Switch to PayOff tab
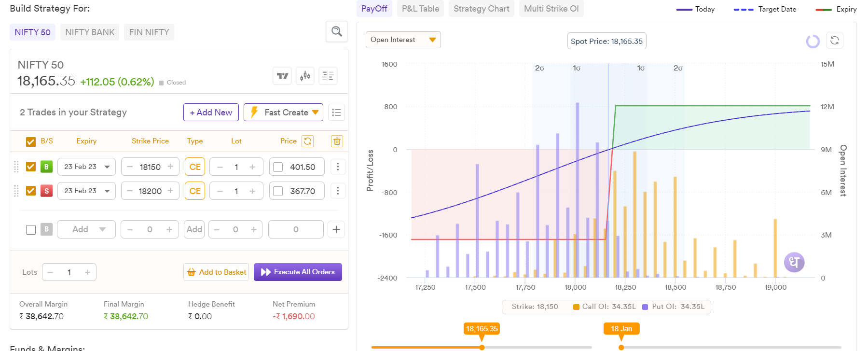868x351 pixels. pos(374,9)
